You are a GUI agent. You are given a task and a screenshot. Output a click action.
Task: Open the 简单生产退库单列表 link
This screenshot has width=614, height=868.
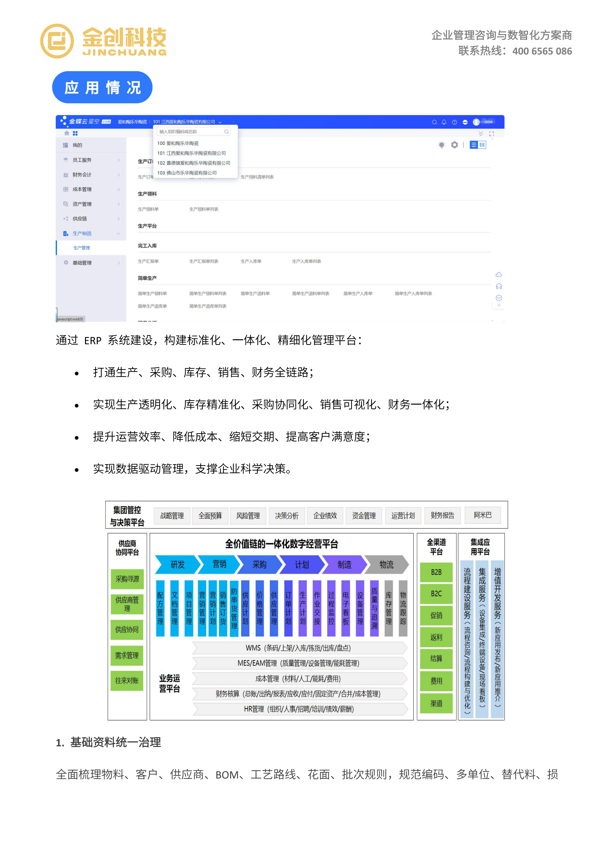208,306
